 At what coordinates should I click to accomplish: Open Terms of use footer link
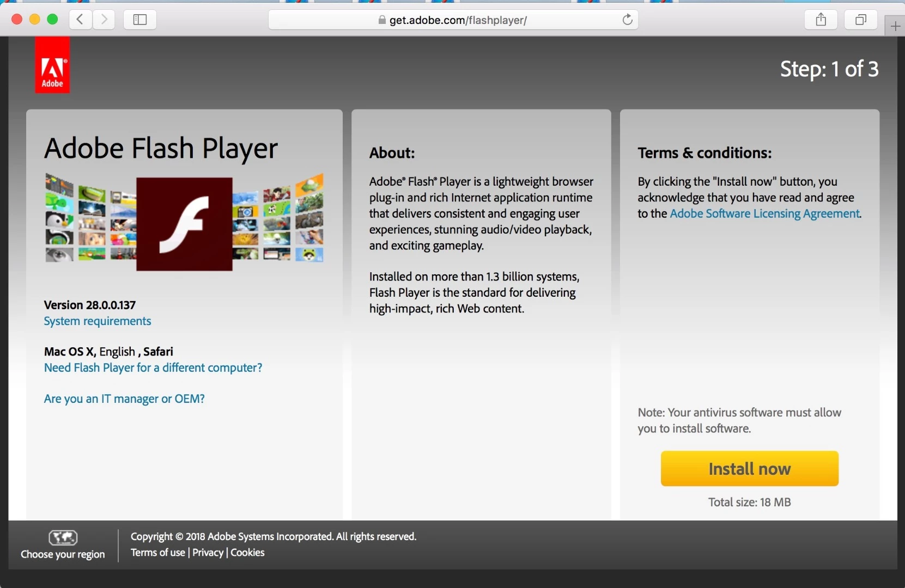(x=158, y=553)
